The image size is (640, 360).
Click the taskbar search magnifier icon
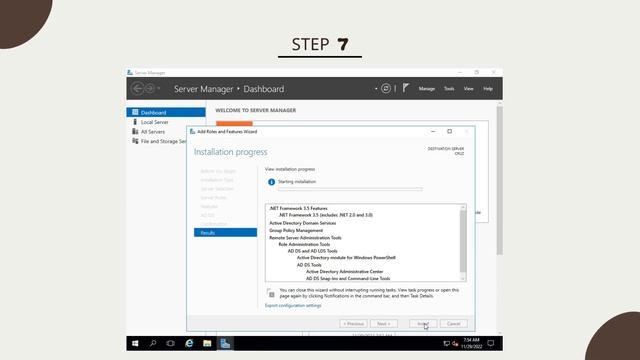(153, 344)
